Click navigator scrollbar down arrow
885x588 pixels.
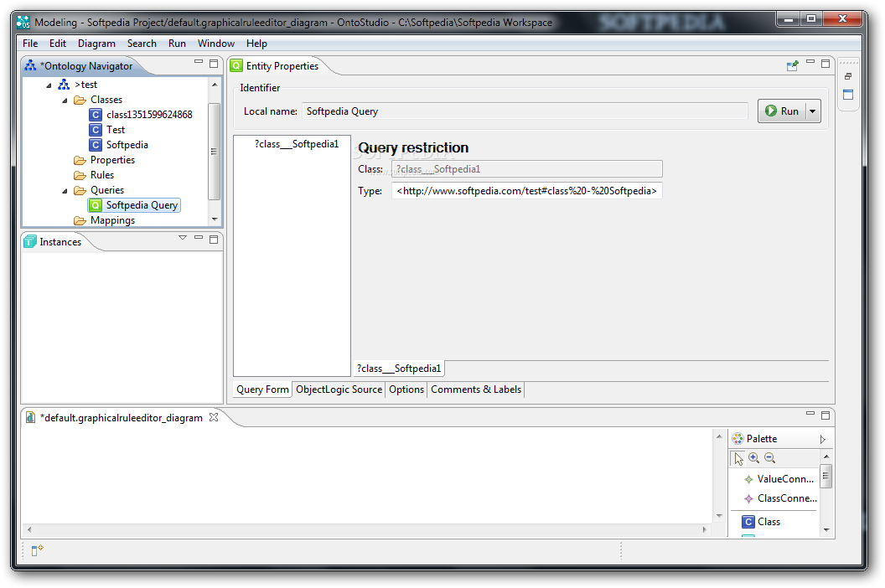(x=215, y=219)
